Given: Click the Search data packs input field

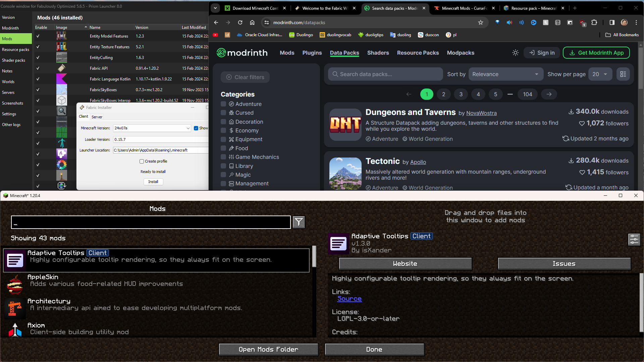Looking at the screenshot, I should [385, 74].
